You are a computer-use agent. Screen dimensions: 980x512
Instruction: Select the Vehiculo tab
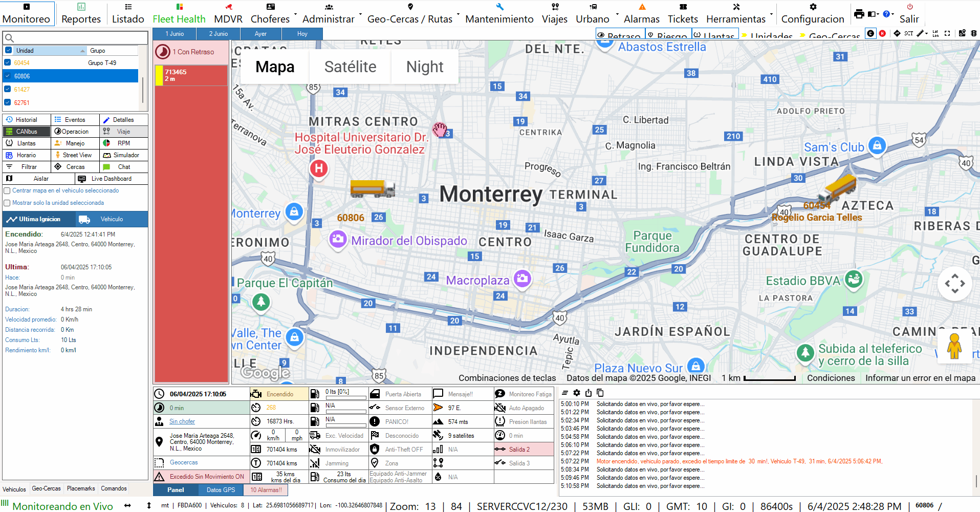click(112, 219)
